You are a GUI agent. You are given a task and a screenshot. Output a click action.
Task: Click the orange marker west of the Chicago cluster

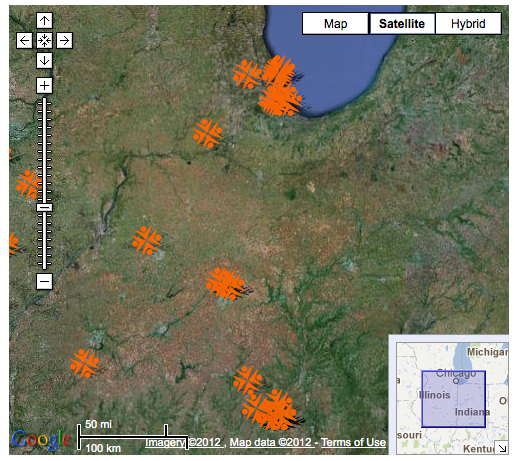pyautogui.click(x=247, y=74)
